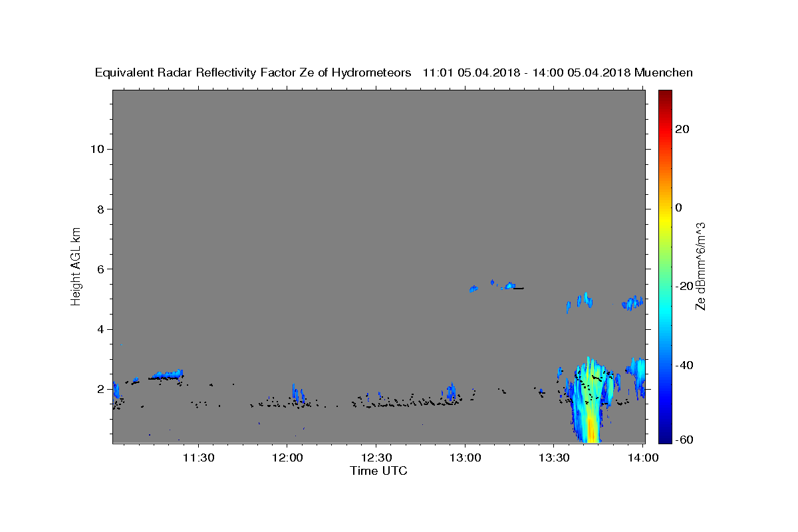
Task: Click the cloud echo at 5.4 km after 13:00
Action: tap(509, 286)
